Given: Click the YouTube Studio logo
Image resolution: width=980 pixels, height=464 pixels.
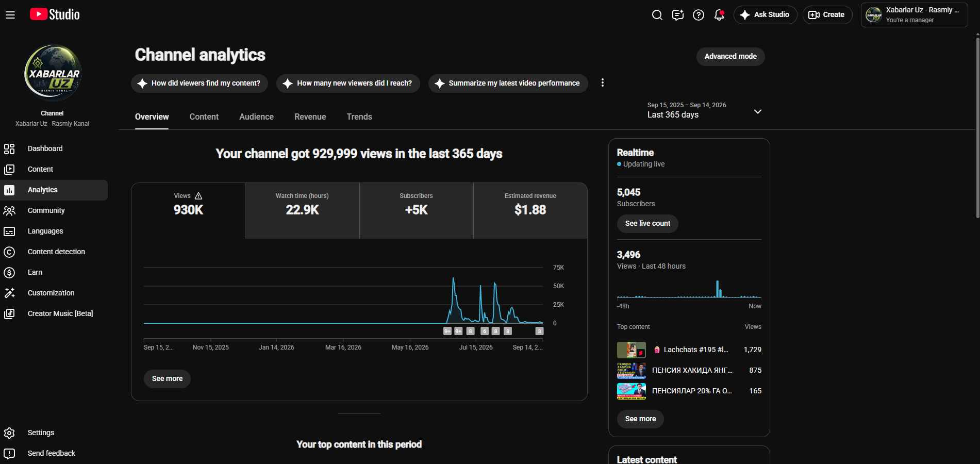Looking at the screenshot, I should click(55, 14).
